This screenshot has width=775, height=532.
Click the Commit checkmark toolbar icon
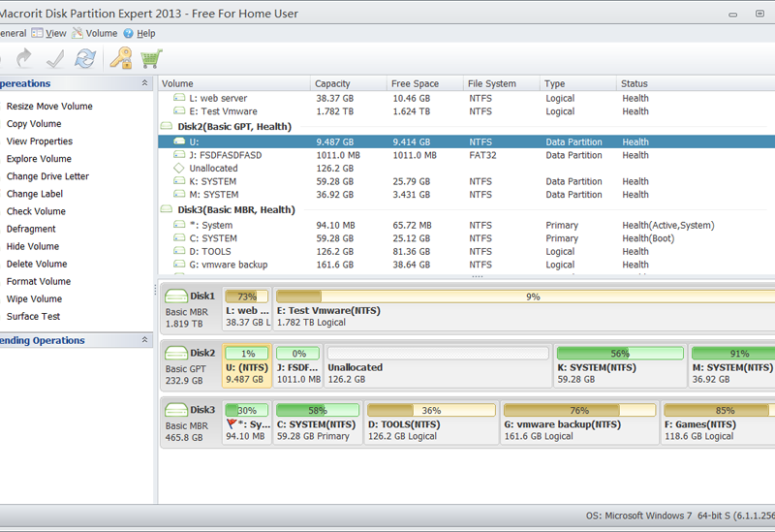coord(55,59)
